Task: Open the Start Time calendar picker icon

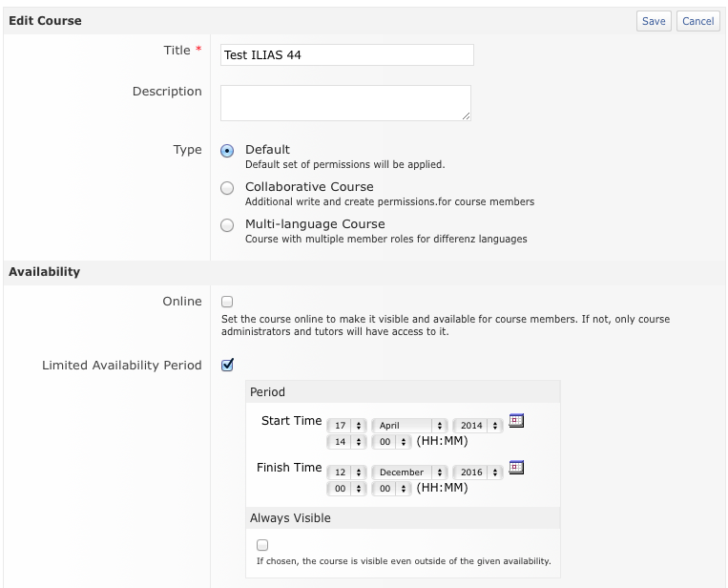Action: pos(516,421)
